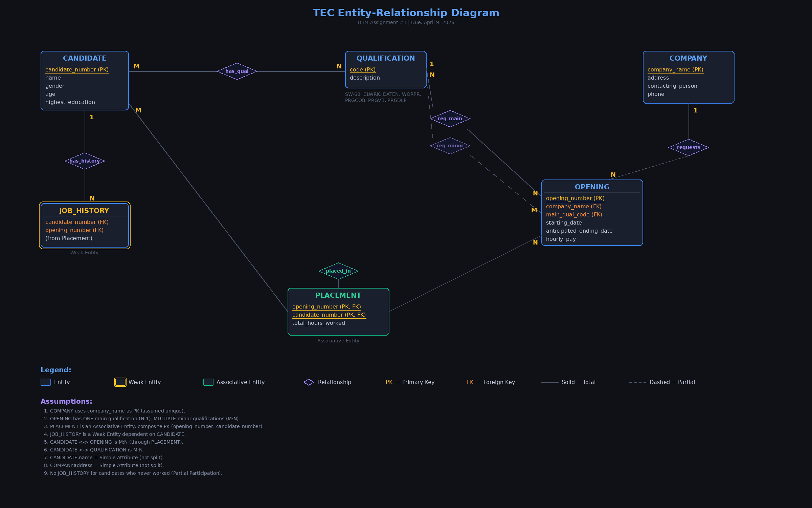The width and height of the screenshot is (812, 508).
Task: Click the Relationship diamond symbol in legend
Action: [x=308, y=382]
